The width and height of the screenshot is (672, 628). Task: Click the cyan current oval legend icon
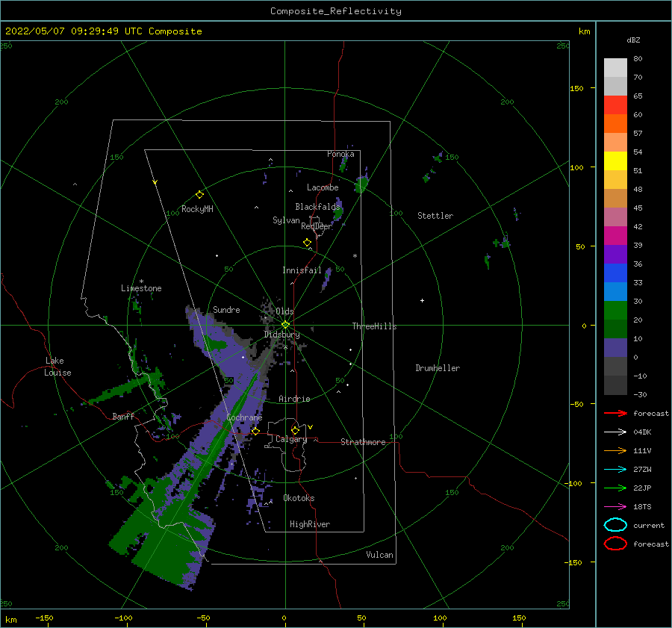point(615,525)
